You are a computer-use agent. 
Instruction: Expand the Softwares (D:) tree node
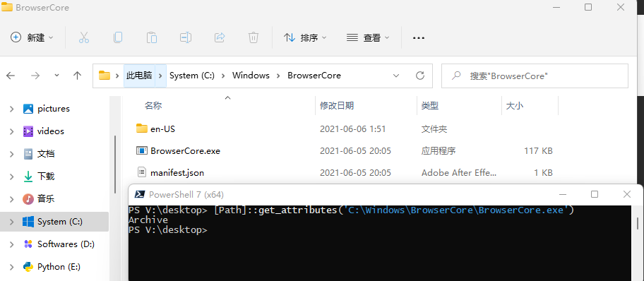12,244
